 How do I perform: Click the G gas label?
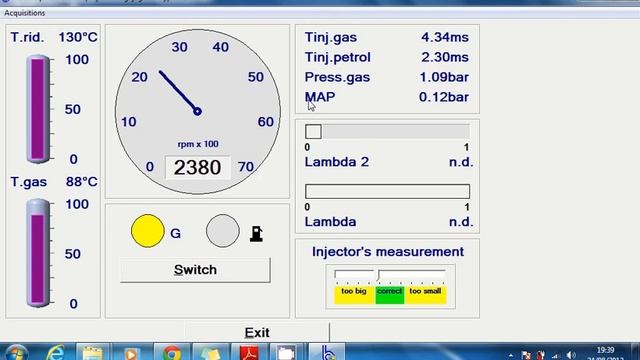176,233
